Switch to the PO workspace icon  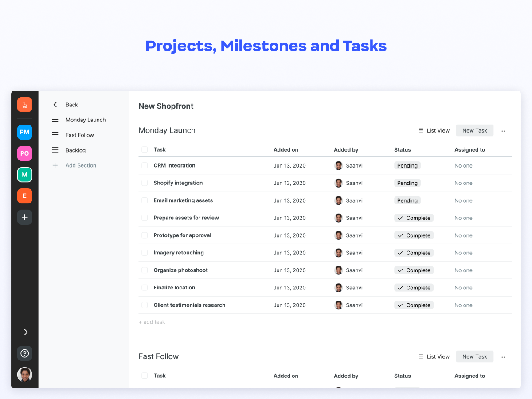tap(25, 153)
